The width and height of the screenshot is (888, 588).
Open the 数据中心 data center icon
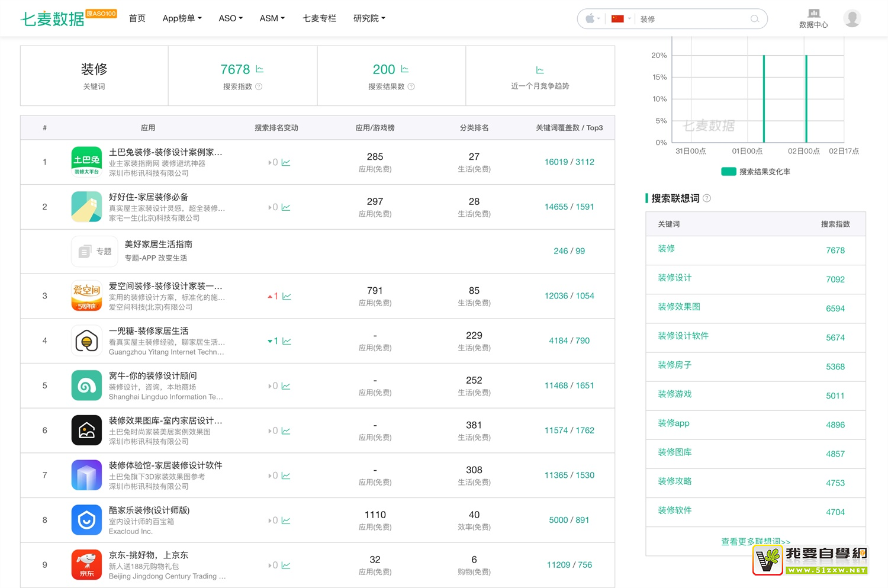[813, 14]
